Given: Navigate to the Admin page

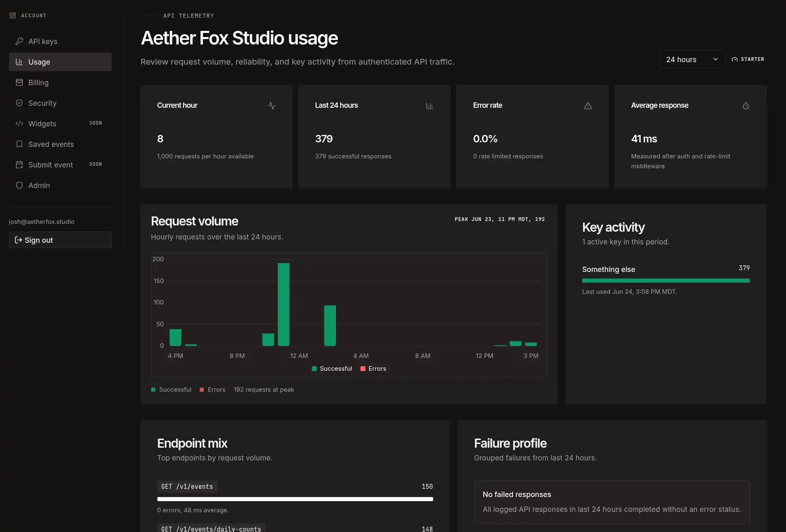Looking at the screenshot, I should [x=60, y=185].
